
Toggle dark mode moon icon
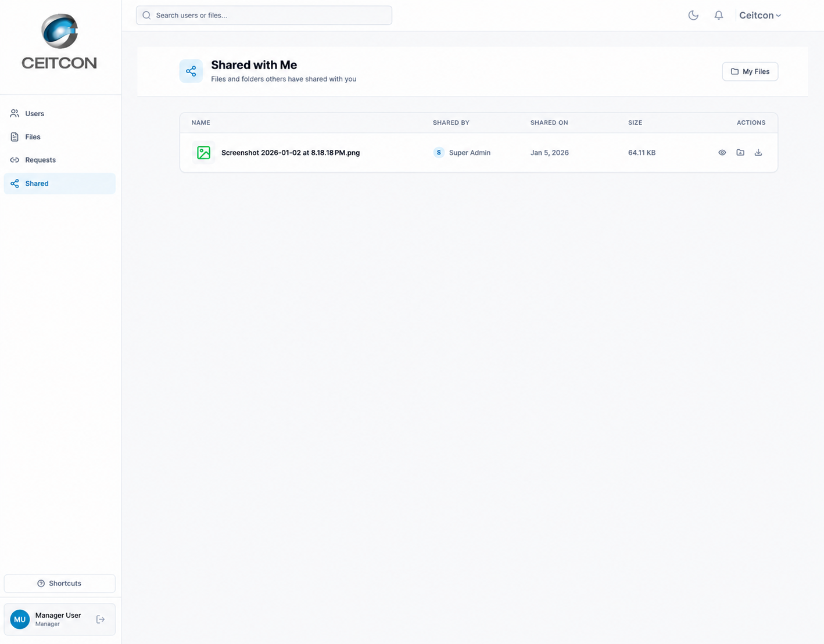tap(693, 16)
